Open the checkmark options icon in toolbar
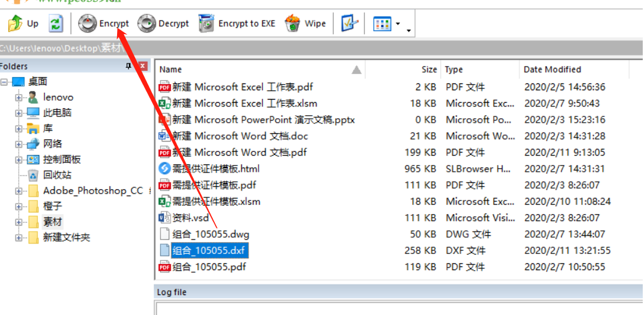 [x=350, y=24]
